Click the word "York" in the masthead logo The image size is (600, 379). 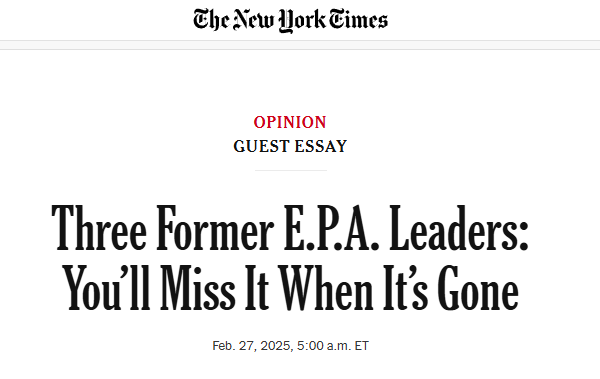[303, 21]
